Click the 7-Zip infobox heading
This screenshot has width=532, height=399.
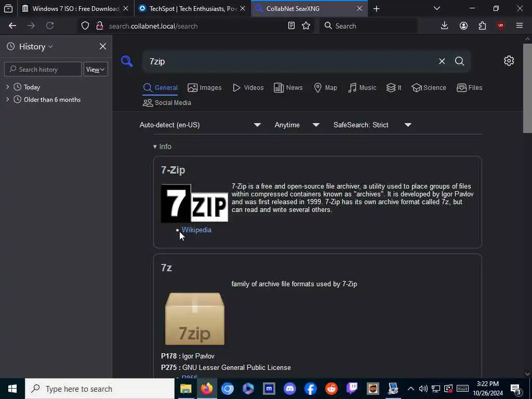click(173, 170)
